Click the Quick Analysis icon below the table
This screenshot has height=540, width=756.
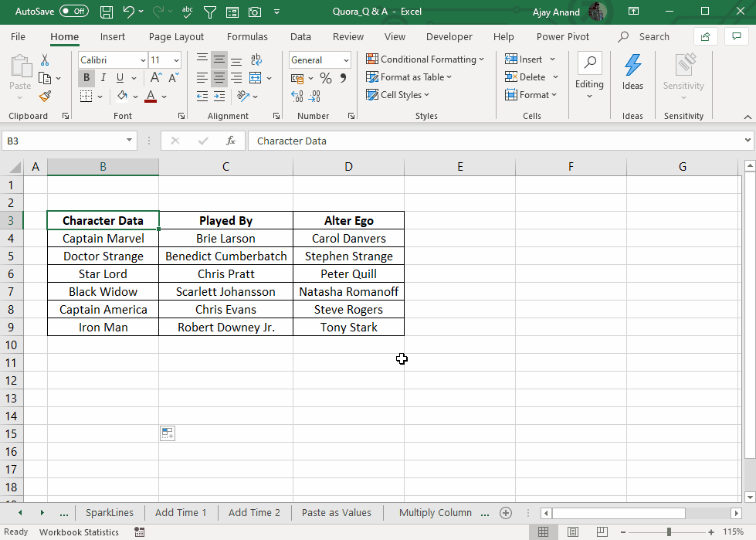168,433
